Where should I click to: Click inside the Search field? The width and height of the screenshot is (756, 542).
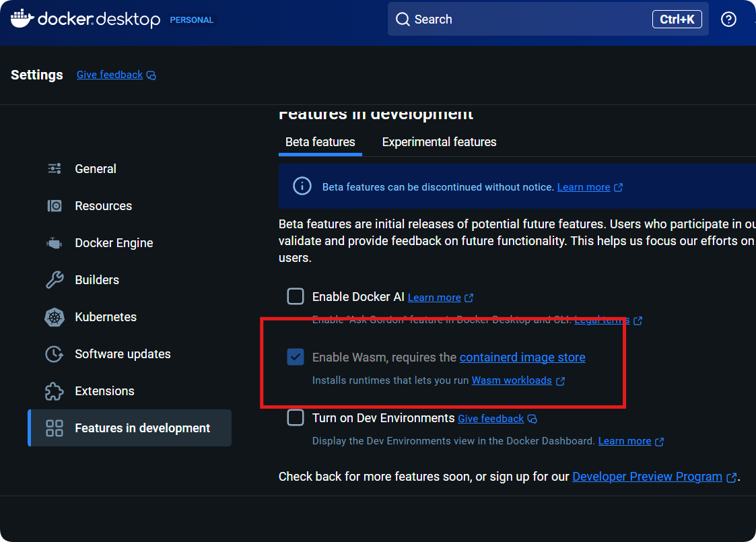pos(525,19)
